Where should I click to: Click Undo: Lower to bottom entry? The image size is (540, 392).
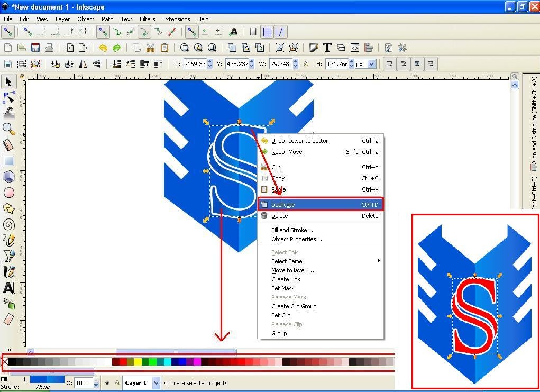point(321,141)
